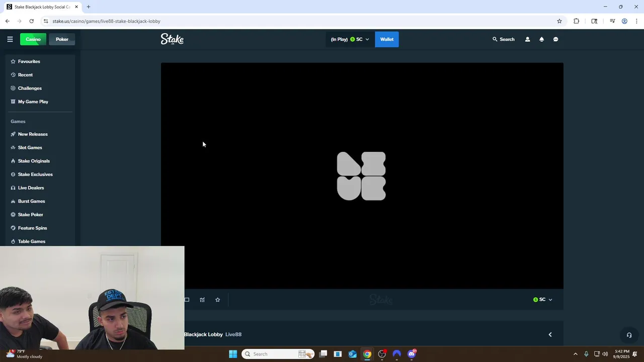Click the volume icon in system tray

605,354
